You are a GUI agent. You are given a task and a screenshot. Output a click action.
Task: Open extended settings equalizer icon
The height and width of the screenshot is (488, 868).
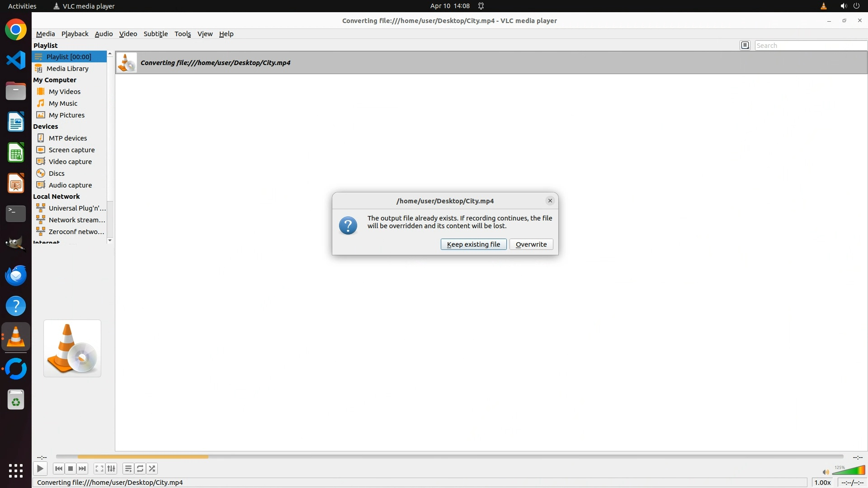(111, 469)
